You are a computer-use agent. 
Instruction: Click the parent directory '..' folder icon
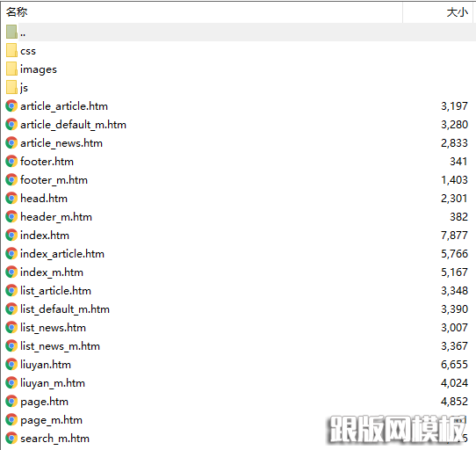[x=11, y=32]
